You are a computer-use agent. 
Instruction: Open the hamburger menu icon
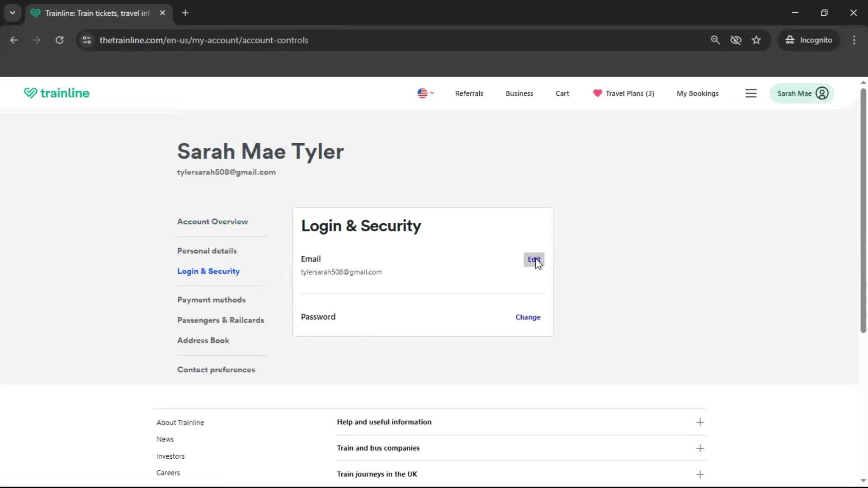[x=751, y=94]
